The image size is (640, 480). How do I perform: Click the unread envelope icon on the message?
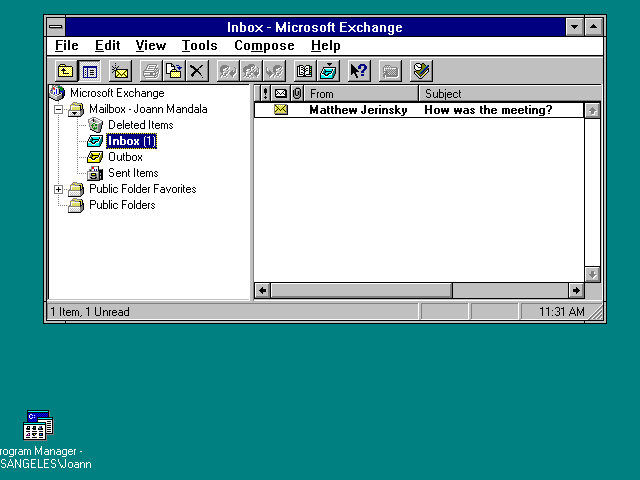[x=281, y=109]
